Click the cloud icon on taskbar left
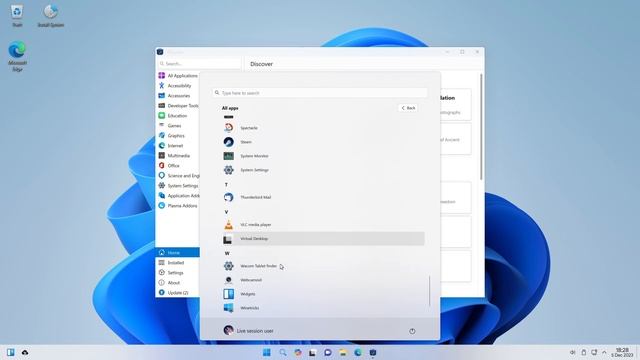 pyautogui.click(x=25, y=352)
